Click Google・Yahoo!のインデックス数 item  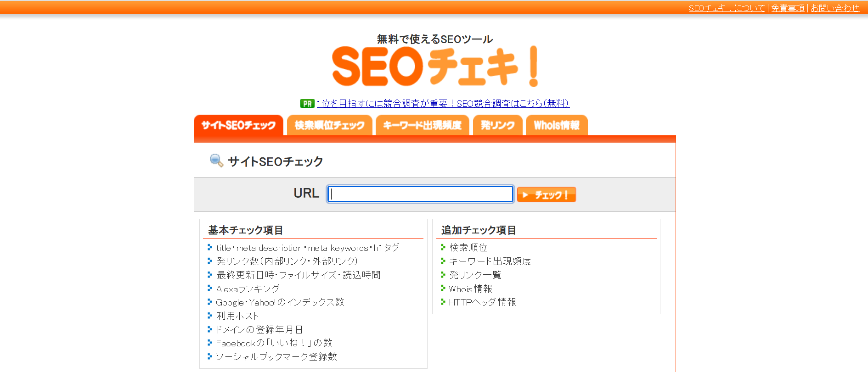tap(280, 302)
